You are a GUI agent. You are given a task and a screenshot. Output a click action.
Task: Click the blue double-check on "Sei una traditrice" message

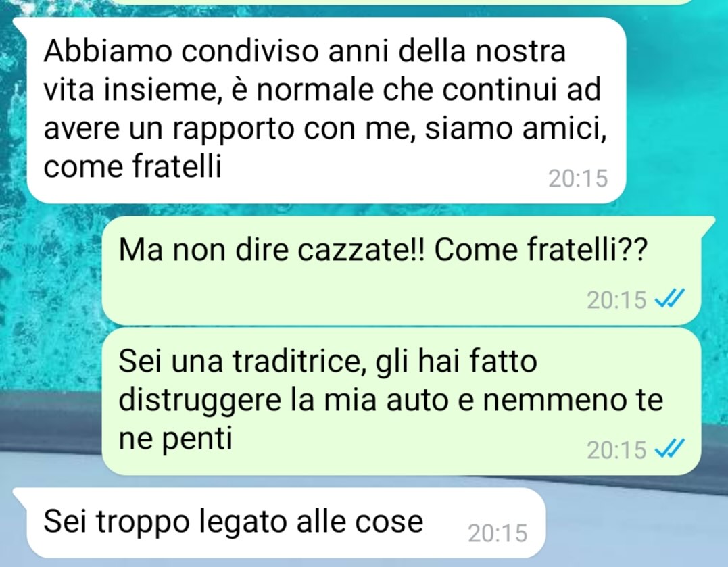(669, 449)
